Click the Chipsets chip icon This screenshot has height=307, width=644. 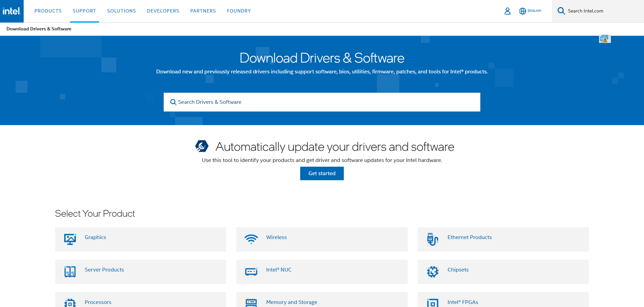pos(433,271)
